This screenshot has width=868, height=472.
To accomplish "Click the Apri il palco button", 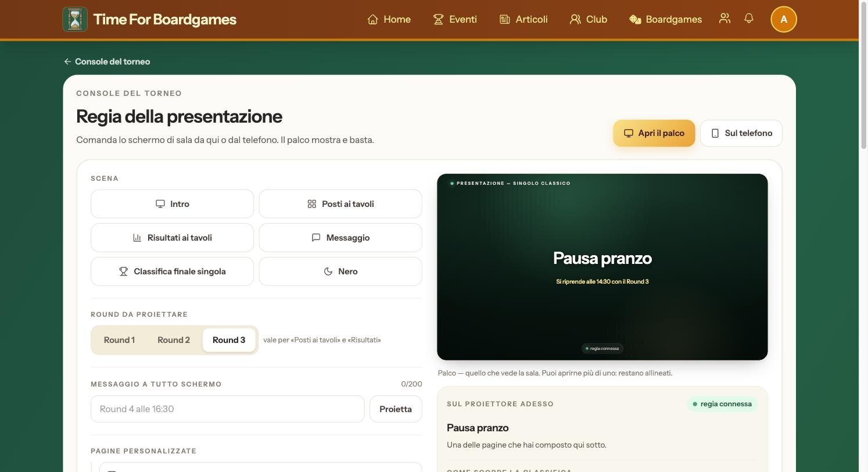I will tap(654, 133).
